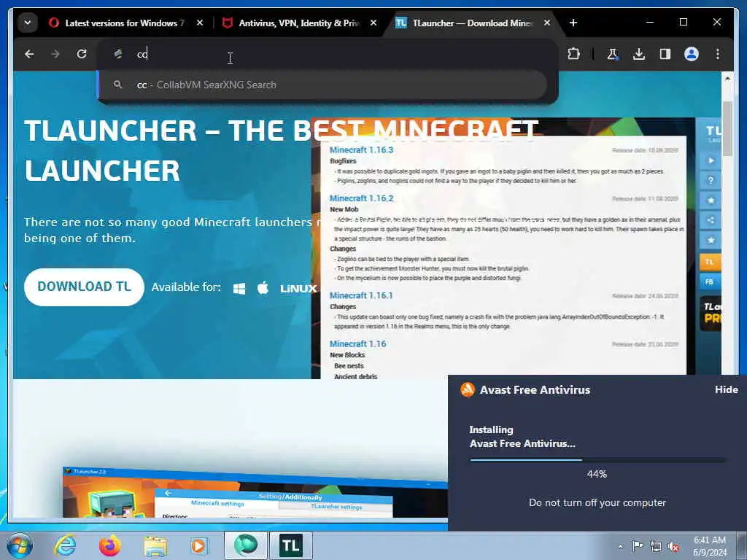Click the Avast logo in the popup
747x560 pixels.
tap(468, 389)
